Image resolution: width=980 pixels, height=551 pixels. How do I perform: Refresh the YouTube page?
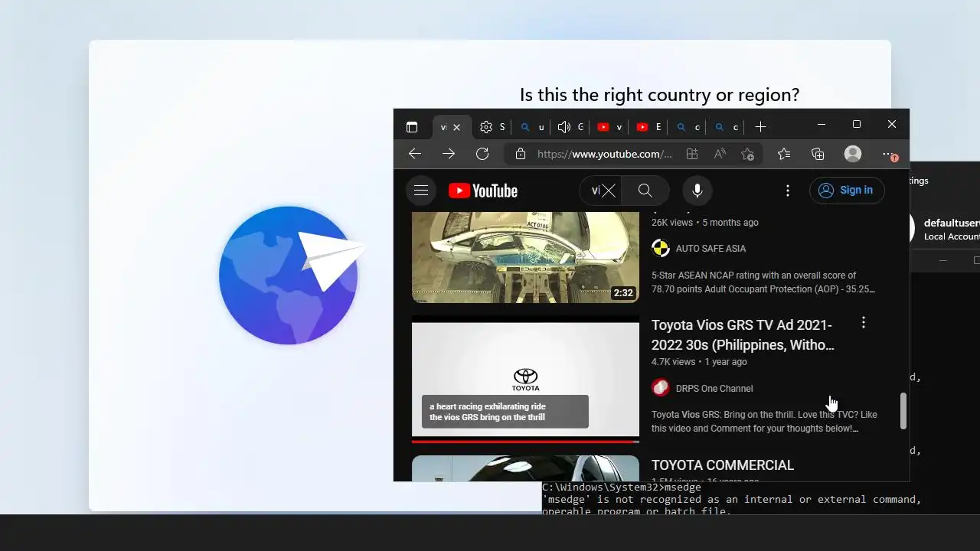(482, 154)
